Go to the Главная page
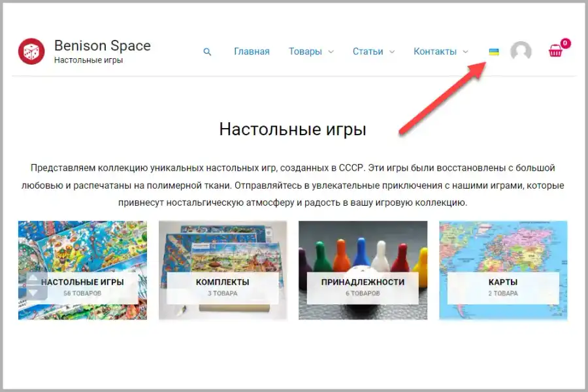The image size is (588, 392). tap(252, 52)
